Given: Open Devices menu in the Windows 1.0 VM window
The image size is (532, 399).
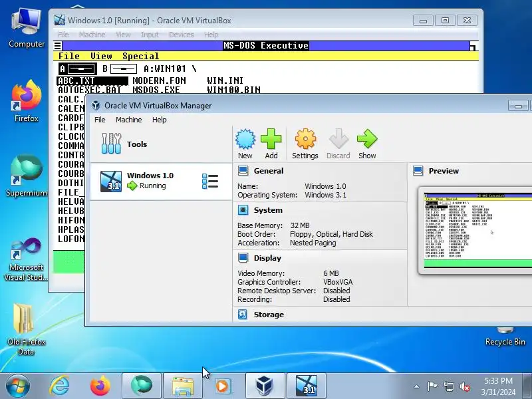Looking at the screenshot, I should point(181,35).
